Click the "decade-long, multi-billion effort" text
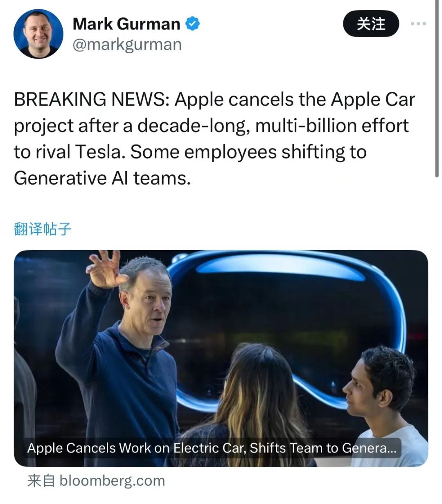This screenshot has height=504, width=442. [x=272, y=126]
